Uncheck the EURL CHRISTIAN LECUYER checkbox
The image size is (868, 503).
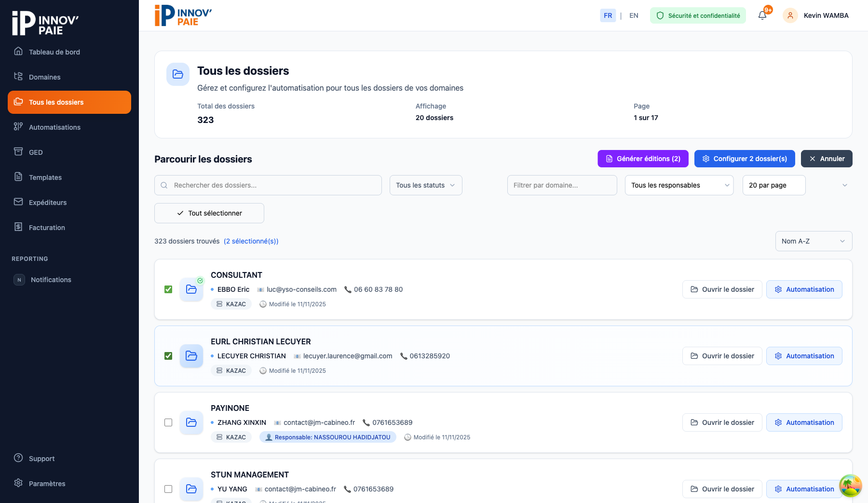[168, 356]
